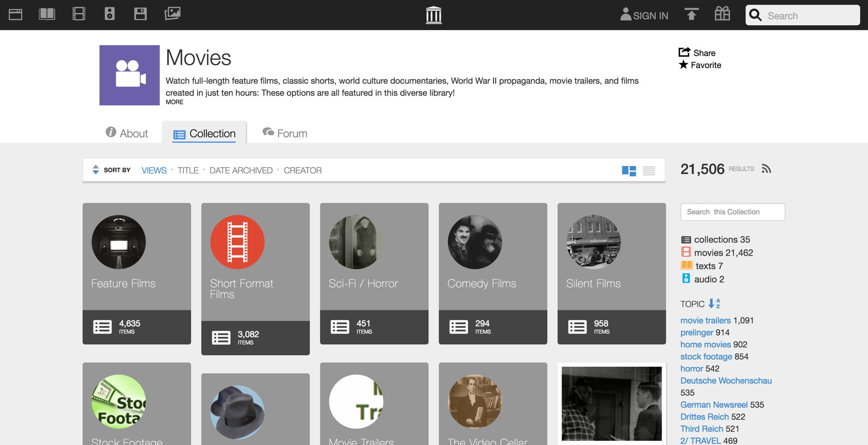Sort by VIEWS
This screenshot has width=868, height=445.
pos(154,170)
